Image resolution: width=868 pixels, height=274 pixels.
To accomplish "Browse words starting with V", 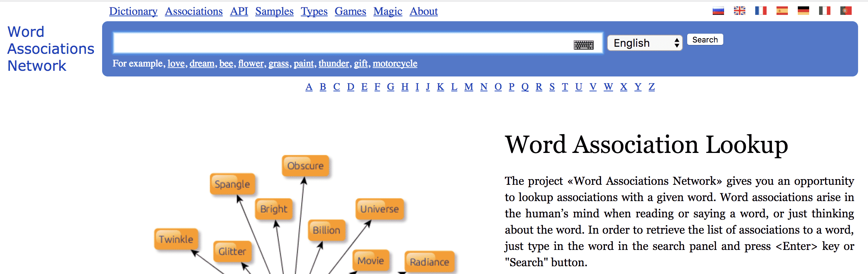I will click(593, 87).
